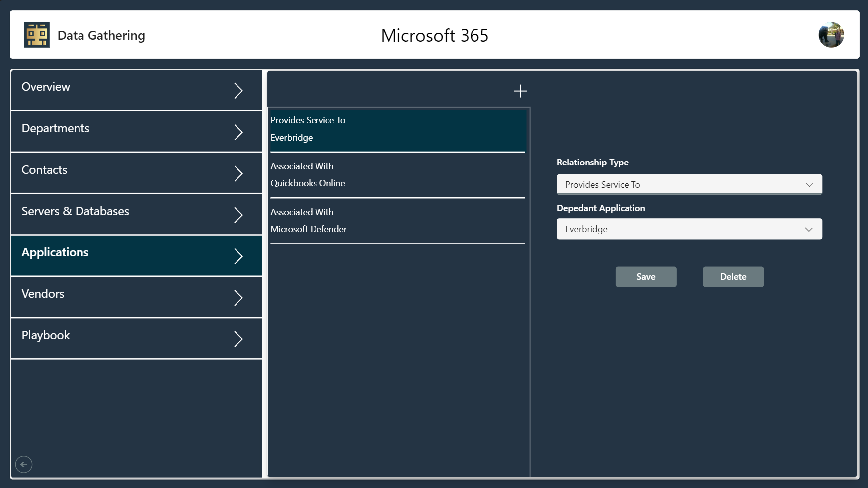Select the Provides Service To Everbridge entry
Viewport: 868px width, 488px height.
click(397, 129)
